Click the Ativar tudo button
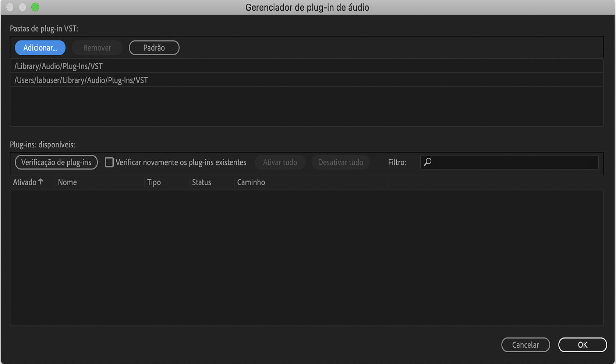Screen dimensions: 616x364 click(x=280, y=162)
